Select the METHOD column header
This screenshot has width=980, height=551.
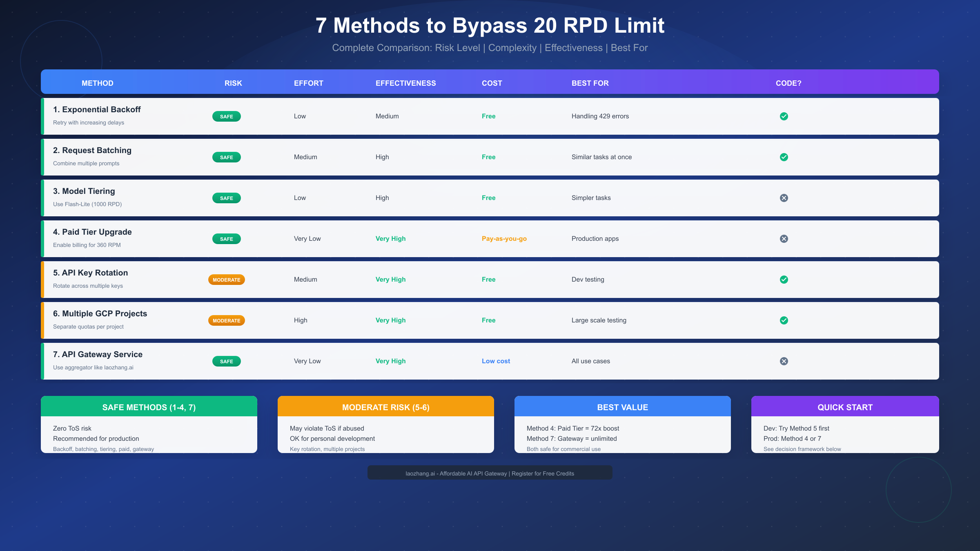(x=97, y=83)
